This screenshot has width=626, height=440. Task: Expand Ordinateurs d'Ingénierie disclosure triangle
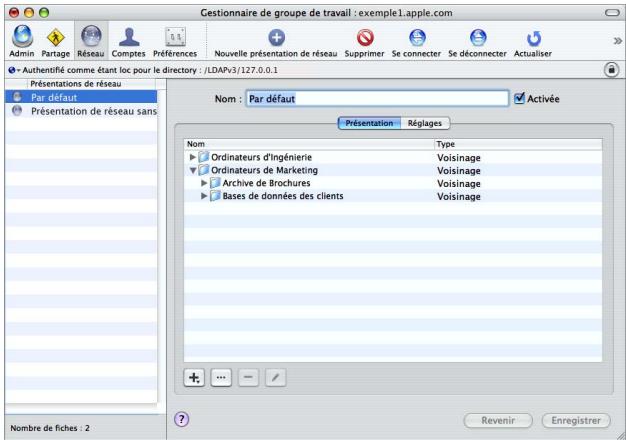pyautogui.click(x=192, y=157)
